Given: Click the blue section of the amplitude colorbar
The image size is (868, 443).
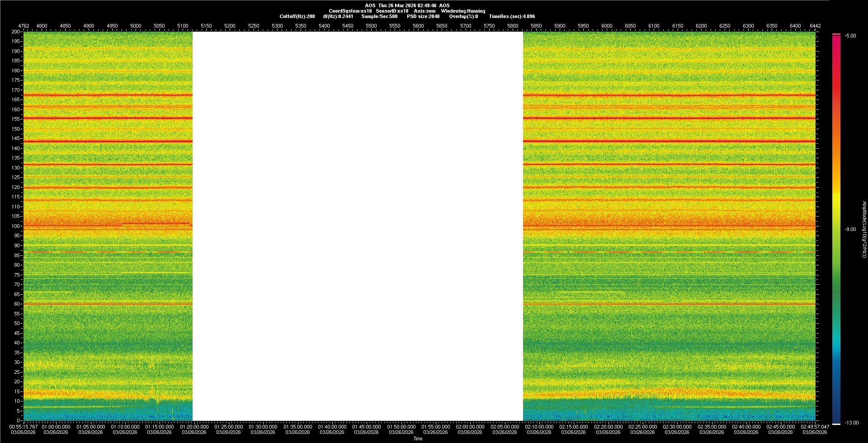Looking at the screenshot, I should (x=836, y=384).
